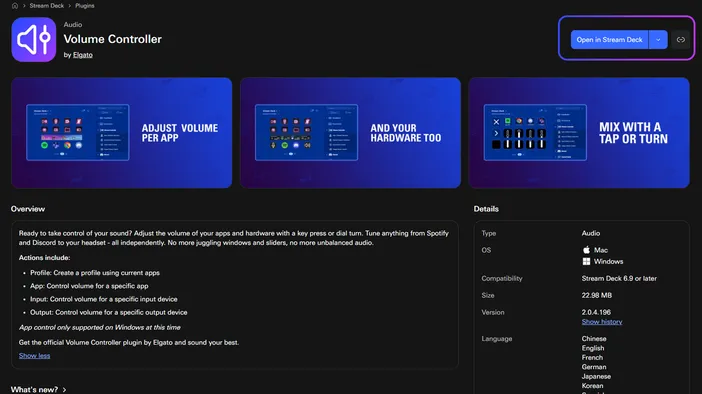Go to the Plugins breadcrumb
This screenshot has width=702, height=394.
pos(85,6)
